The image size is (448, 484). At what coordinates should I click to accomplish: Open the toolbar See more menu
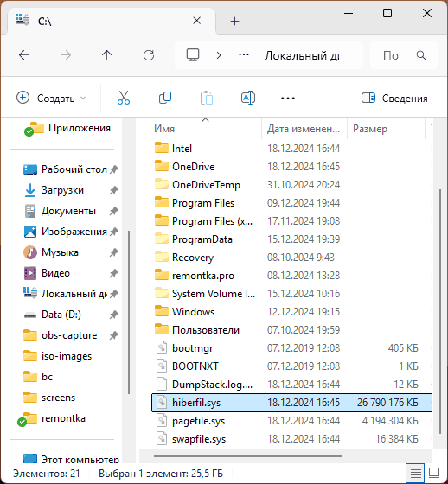click(288, 99)
